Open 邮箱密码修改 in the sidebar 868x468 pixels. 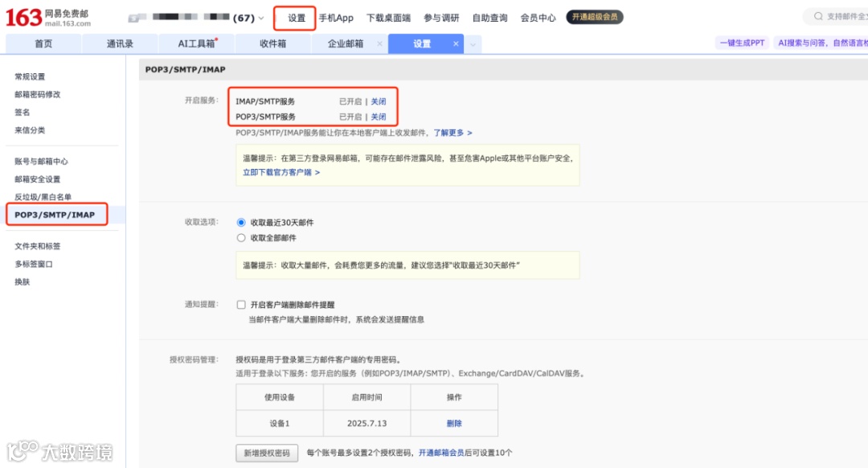[x=38, y=94]
